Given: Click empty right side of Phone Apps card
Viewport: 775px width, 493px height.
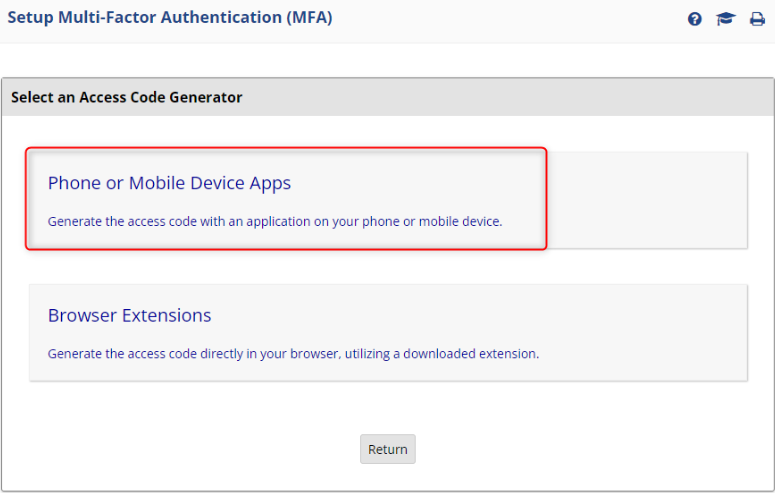Looking at the screenshot, I should (650, 200).
